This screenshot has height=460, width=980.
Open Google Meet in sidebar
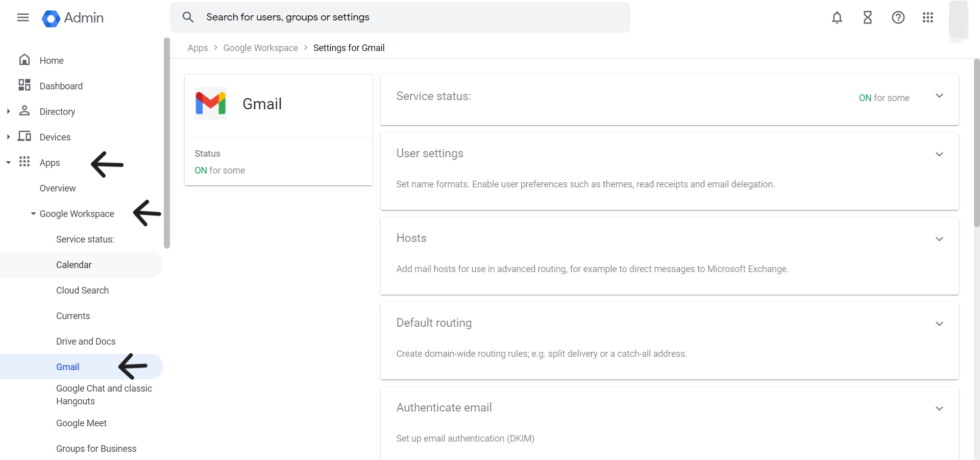click(x=82, y=423)
